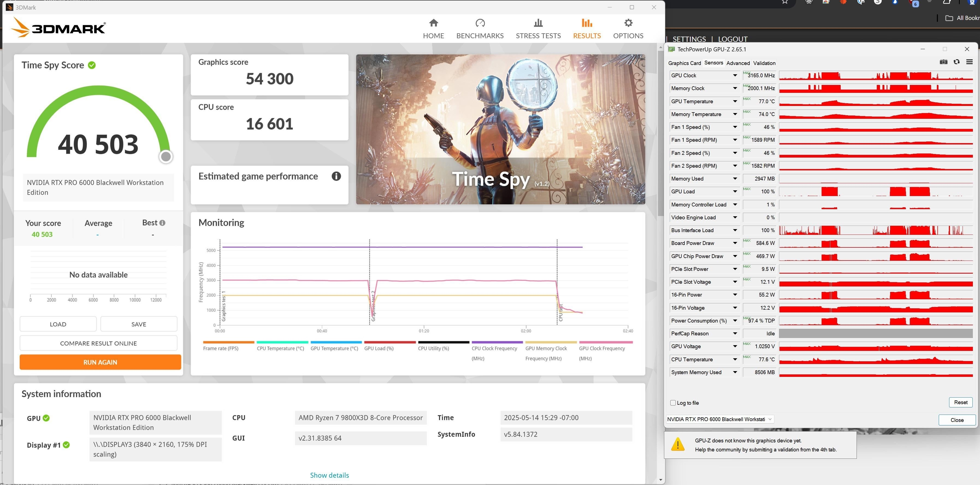Open the GPU Temperature sensor dropdown arrow
Viewport: 980px width, 485px height.
pos(735,101)
